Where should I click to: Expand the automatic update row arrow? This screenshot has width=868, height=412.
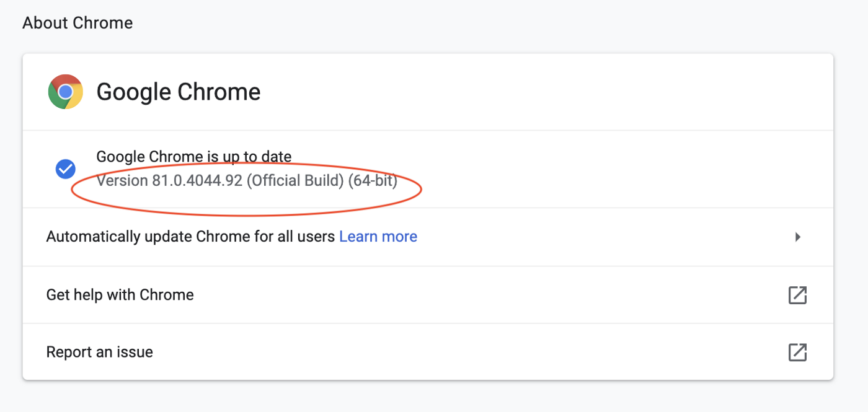coord(798,237)
